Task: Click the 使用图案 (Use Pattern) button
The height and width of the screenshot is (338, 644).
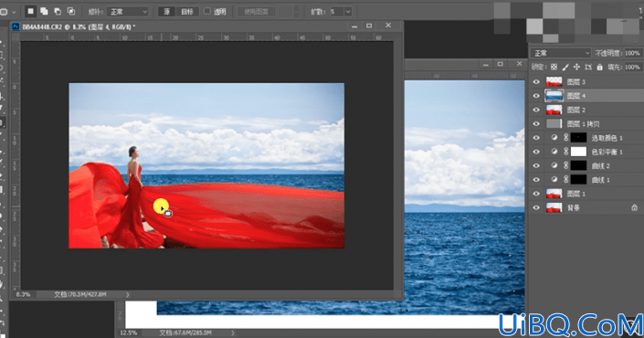Action: pyautogui.click(x=257, y=12)
